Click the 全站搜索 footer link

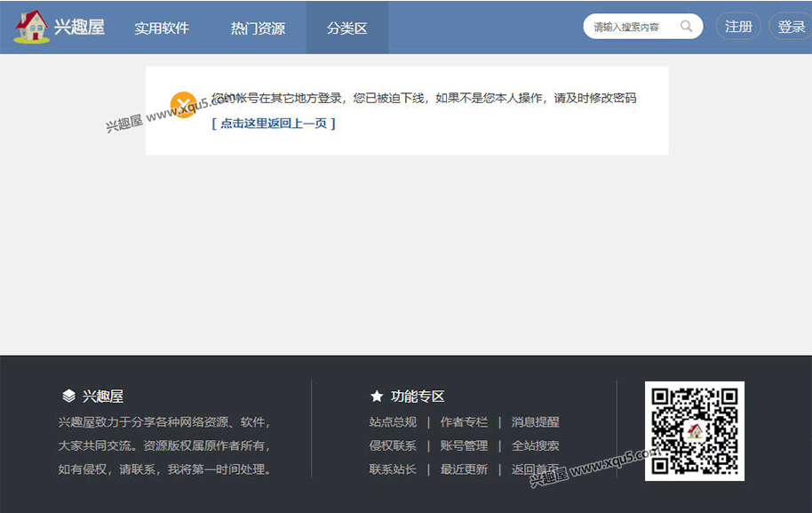(x=535, y=445)
